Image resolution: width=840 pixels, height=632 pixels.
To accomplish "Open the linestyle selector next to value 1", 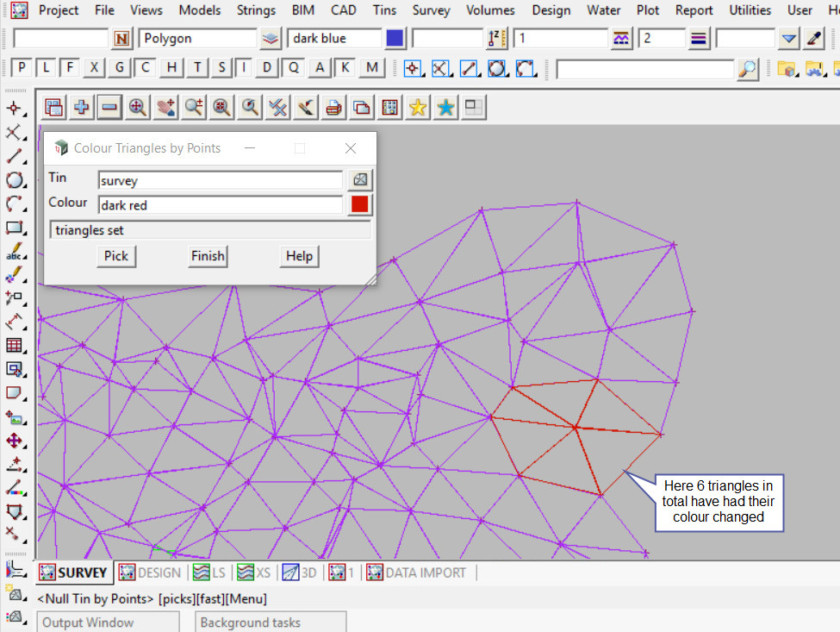I will (x=621, y=39).
